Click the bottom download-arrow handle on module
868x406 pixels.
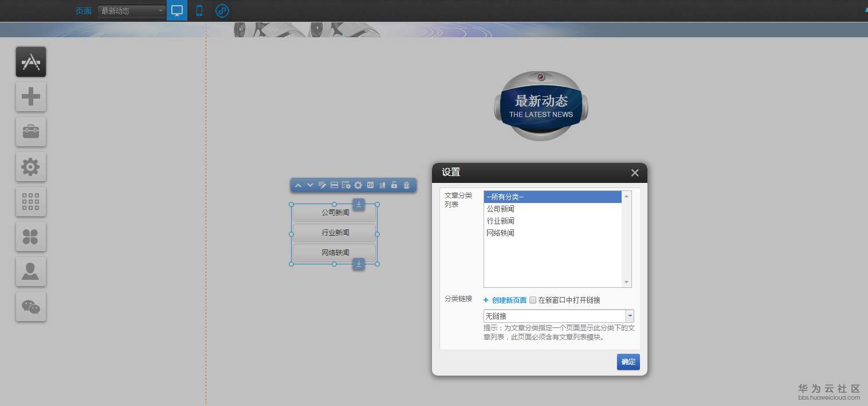359,264
